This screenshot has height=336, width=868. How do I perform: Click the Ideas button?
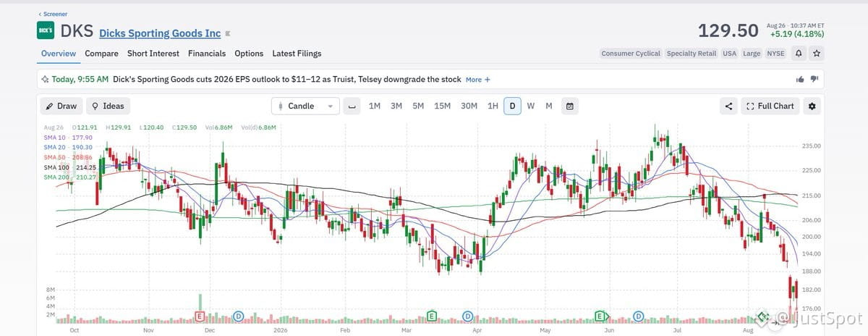coord(108,106)
